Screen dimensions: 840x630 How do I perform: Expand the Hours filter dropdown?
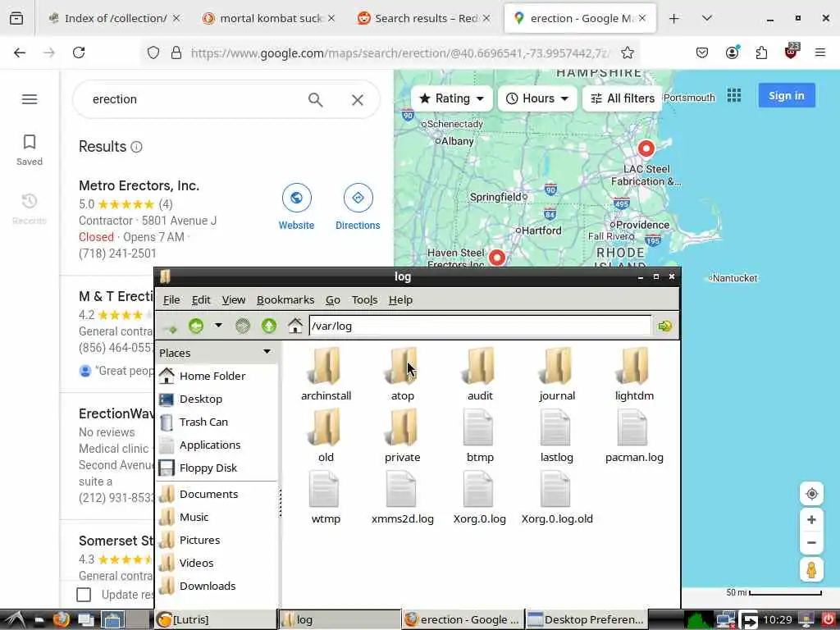coord(537,98)
